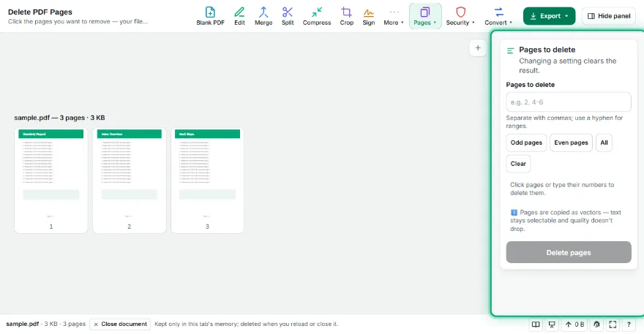Focus the Pages to delete input field
The width and height of the screenshot is (644, 334).
click(x=569, y=102)
